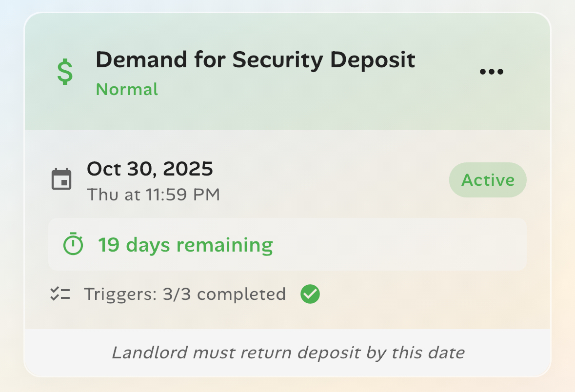Image resolution: width=575 pixels, height=392 pixels.
Task: Open the deadline card header area
Action: point(288,71)
